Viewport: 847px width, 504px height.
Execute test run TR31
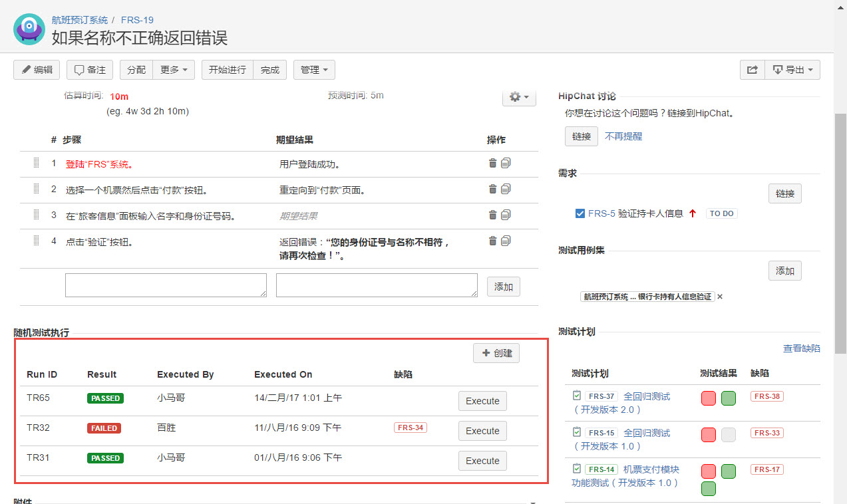click(x=482, y=461)
